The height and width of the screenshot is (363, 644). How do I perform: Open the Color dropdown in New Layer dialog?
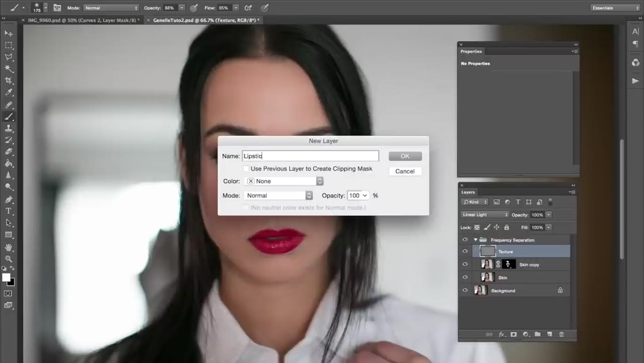pos(284,181)
